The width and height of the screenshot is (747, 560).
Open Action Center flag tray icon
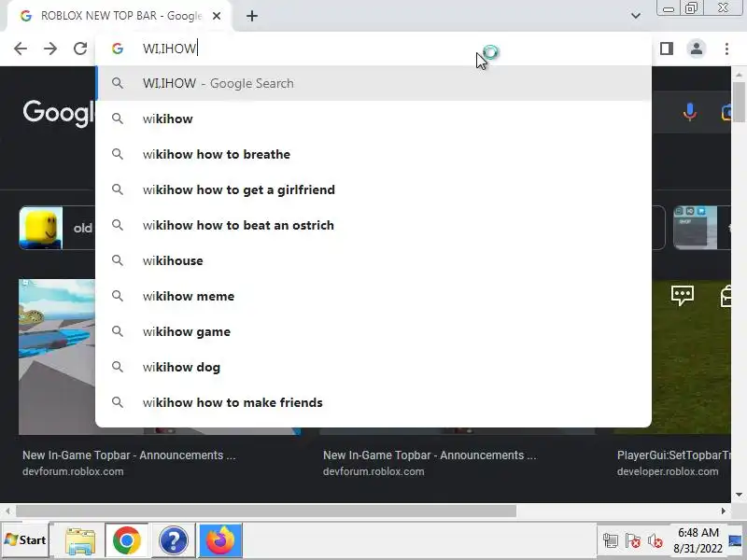coord(633,540)
